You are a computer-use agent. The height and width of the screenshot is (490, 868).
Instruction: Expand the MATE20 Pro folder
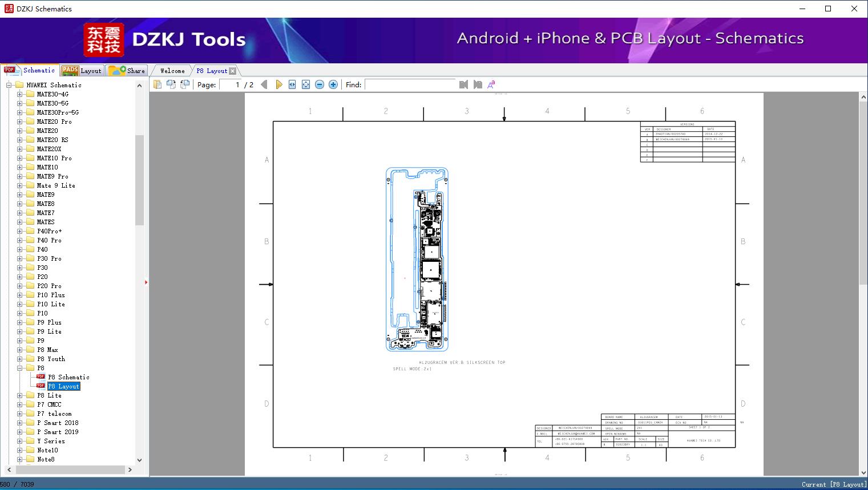[x=20, y=122]
